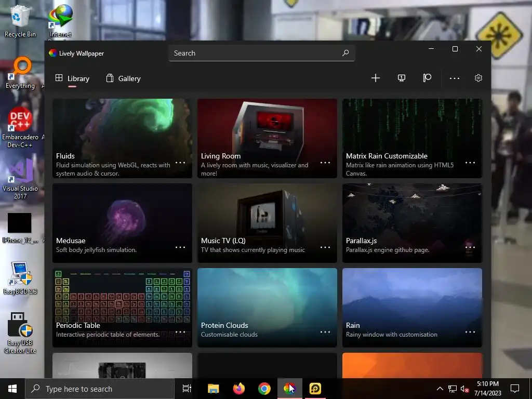Click the Internet Download Manager desktop icon
The width and height of the screenshot is (532, 399).
click(60, 21)
